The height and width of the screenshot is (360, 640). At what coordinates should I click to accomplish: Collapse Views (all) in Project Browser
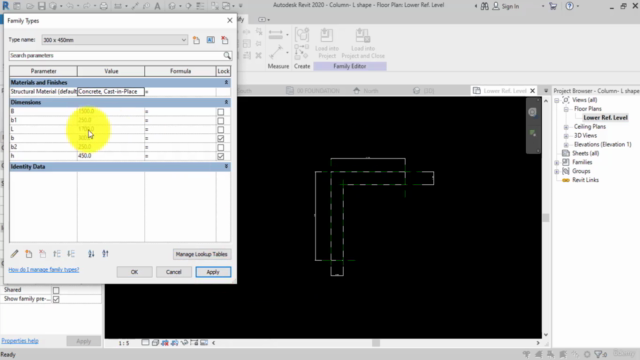pos(557,100)
